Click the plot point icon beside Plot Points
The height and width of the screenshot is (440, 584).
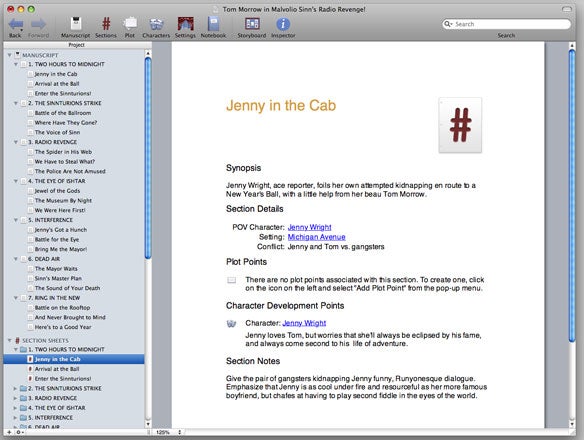tap(231, 280)
